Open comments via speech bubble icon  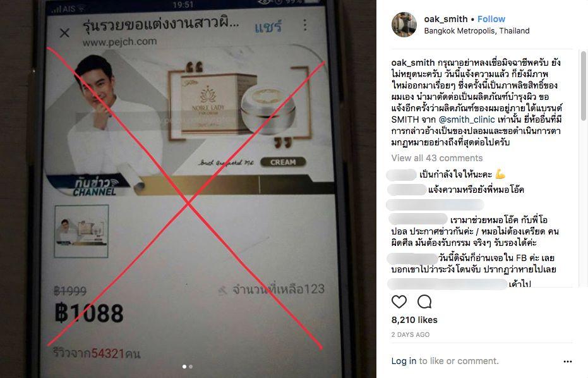pyautogui.click(x=424, y=302)
